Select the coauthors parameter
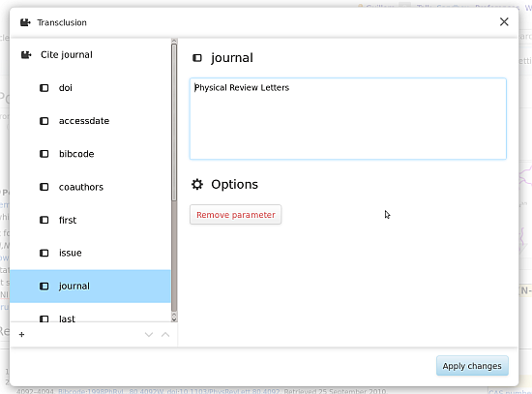532x394 pixels. pos(90,187)
